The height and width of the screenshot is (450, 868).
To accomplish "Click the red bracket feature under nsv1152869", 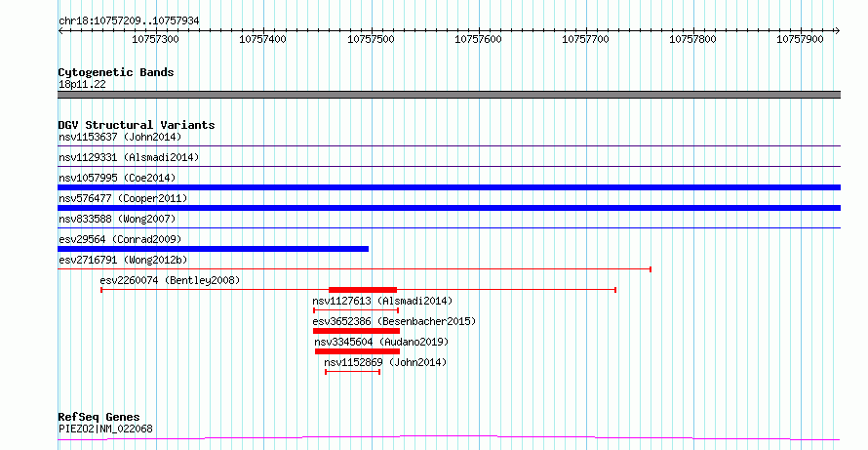I will coord(353,372).
